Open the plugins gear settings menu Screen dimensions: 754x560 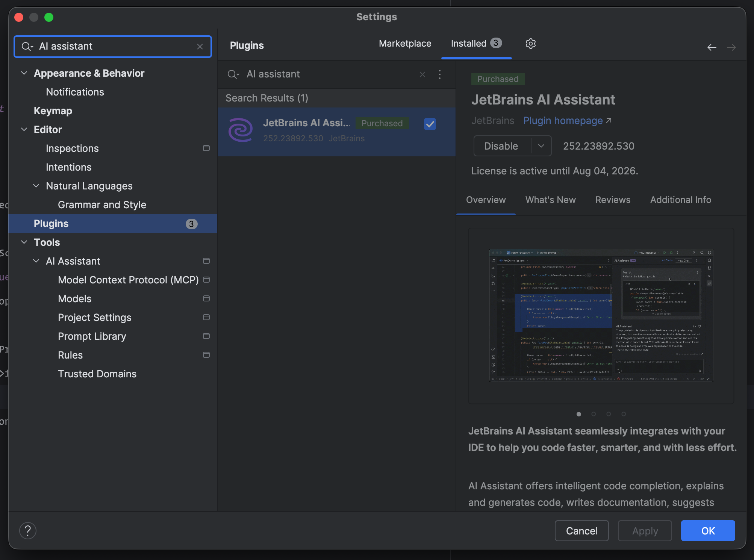click(x=530, y=44)
